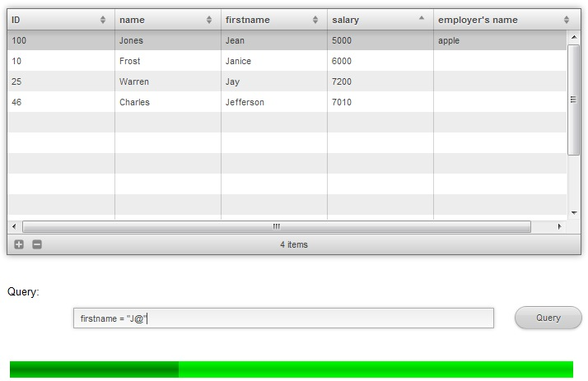
Task: Click the green progress bar
Action: [x=291, y=369]
